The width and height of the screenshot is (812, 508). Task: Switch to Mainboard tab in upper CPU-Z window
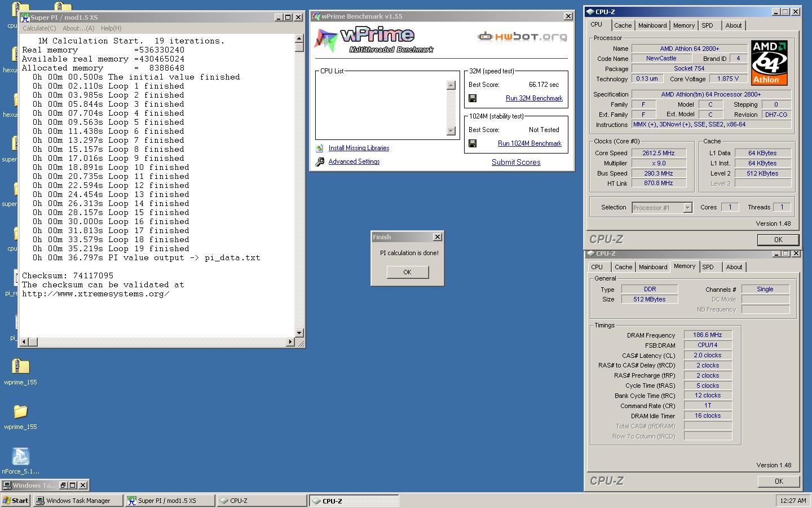pyautogui.click(x=652, y=25)
